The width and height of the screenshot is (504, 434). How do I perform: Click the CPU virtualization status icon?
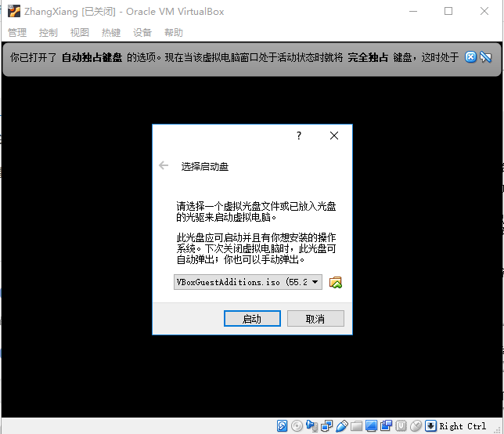[x=401, y=425]
